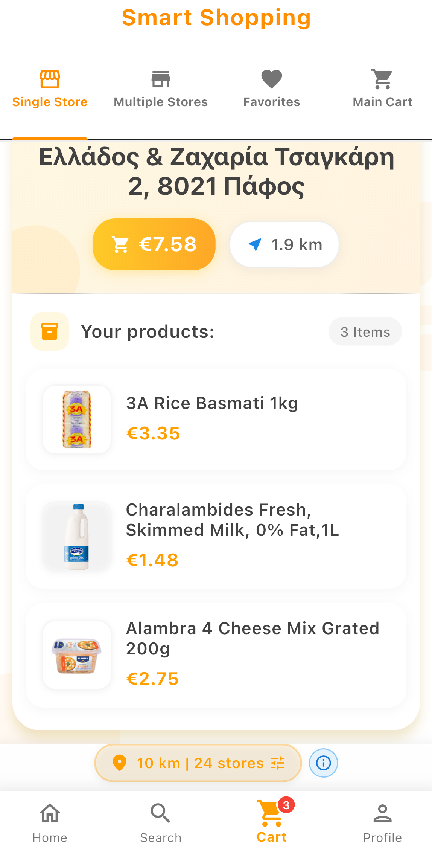This screenshot has height=868, width=432.
Task: Tap the €7.58 cart total button
Action: (x=154, y=244)
